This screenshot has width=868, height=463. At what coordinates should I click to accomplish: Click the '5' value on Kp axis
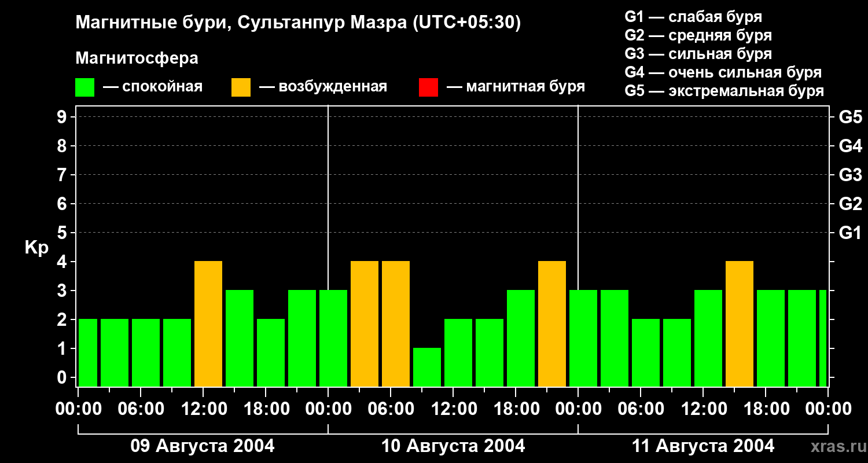click(63, 233)
